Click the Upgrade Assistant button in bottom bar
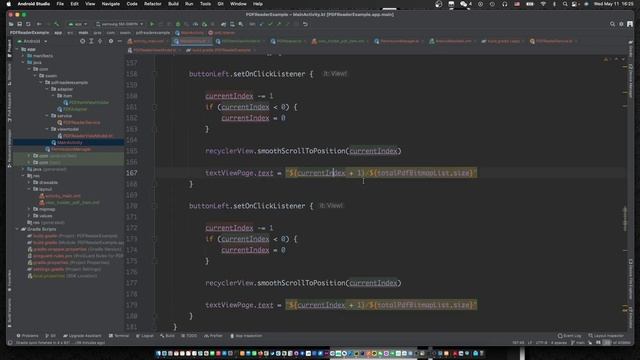 click(82, 336)
